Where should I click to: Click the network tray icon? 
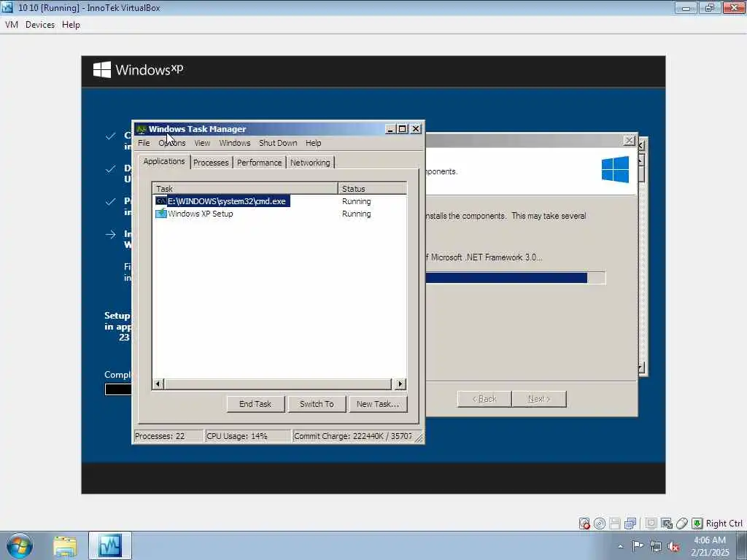coord(656,546)
